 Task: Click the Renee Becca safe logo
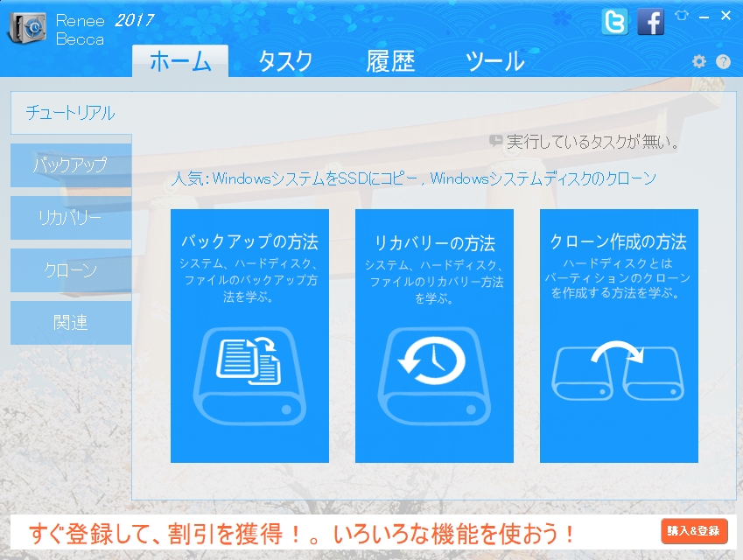click(27, 28)
